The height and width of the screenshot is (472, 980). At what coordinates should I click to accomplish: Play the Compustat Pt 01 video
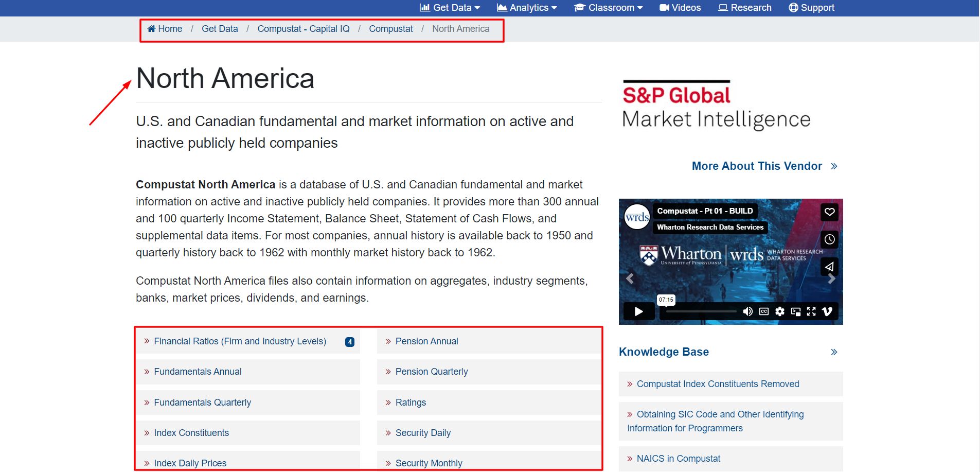coord(639,311)
